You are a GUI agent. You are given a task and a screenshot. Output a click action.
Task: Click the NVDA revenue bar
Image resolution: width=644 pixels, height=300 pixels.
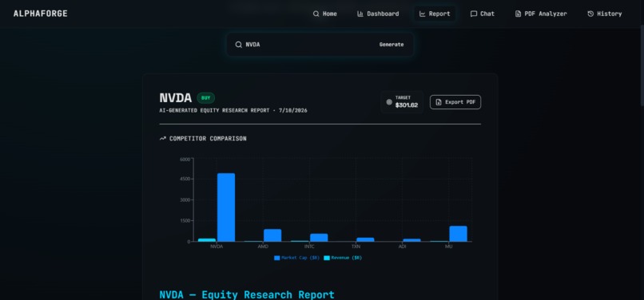[207, 240]
